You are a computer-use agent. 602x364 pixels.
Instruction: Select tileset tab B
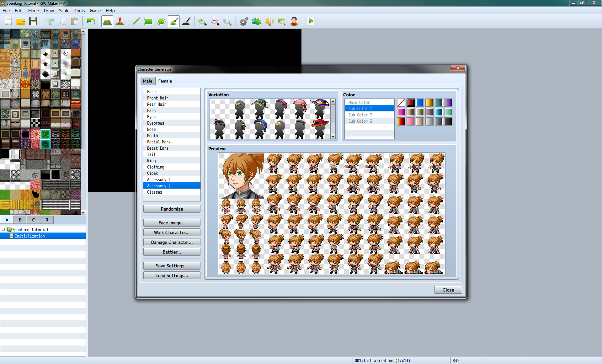pyautogui.click(x=20, y=220)
